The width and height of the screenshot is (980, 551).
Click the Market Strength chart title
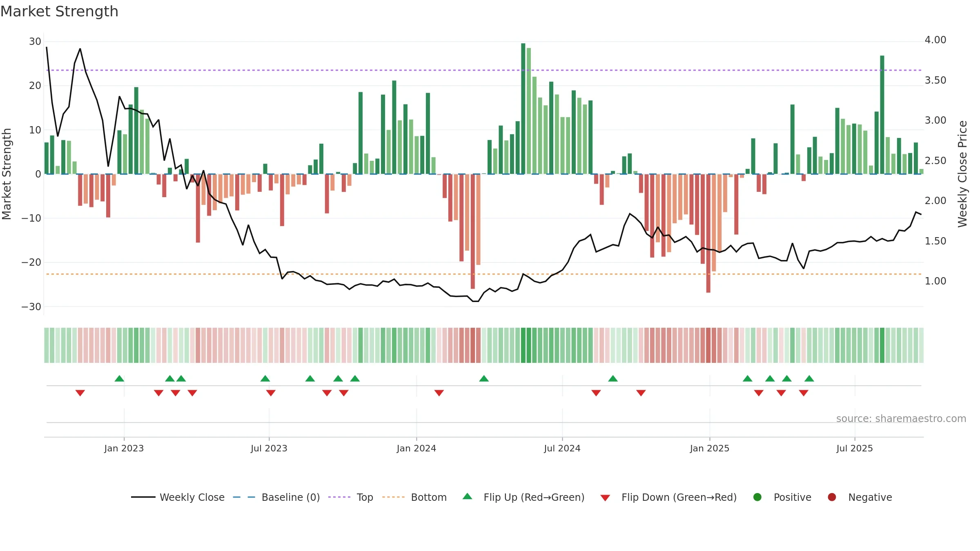[x=59, y=11]
